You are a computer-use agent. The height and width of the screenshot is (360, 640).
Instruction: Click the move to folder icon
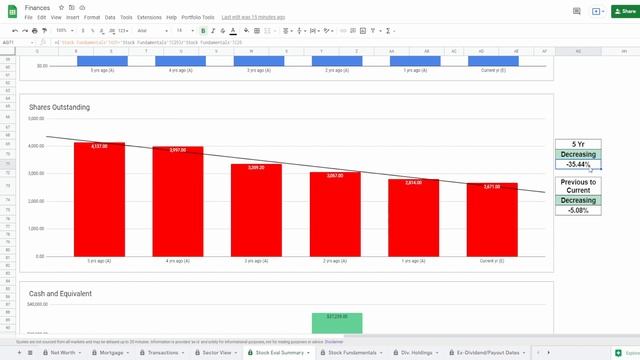click(72, 8)
